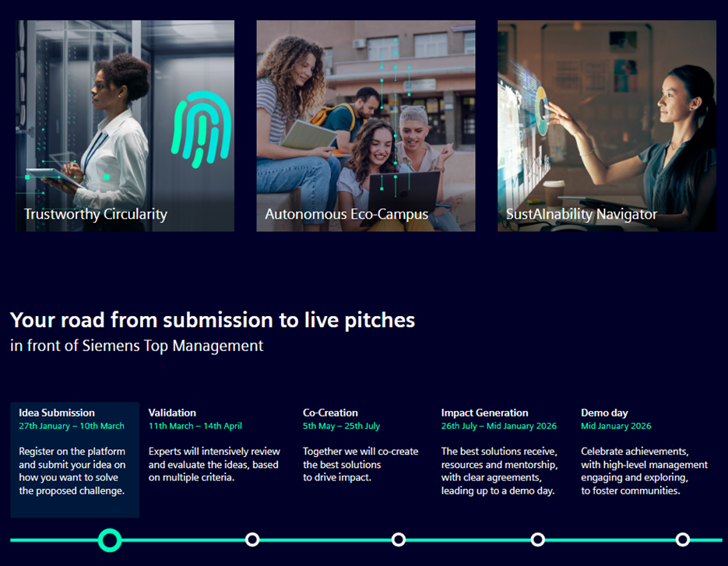The height and width of the screenshot is (566, 728).
Task: Click the 'SustAInability Navigator' card title
Action: point(582,214)
